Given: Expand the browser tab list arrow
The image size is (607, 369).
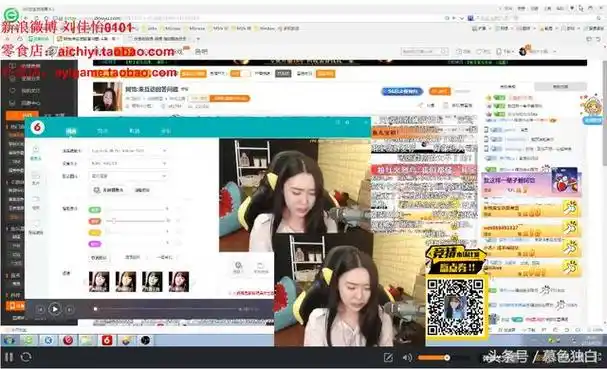Looking at the screenshot, I should point(198,39).
